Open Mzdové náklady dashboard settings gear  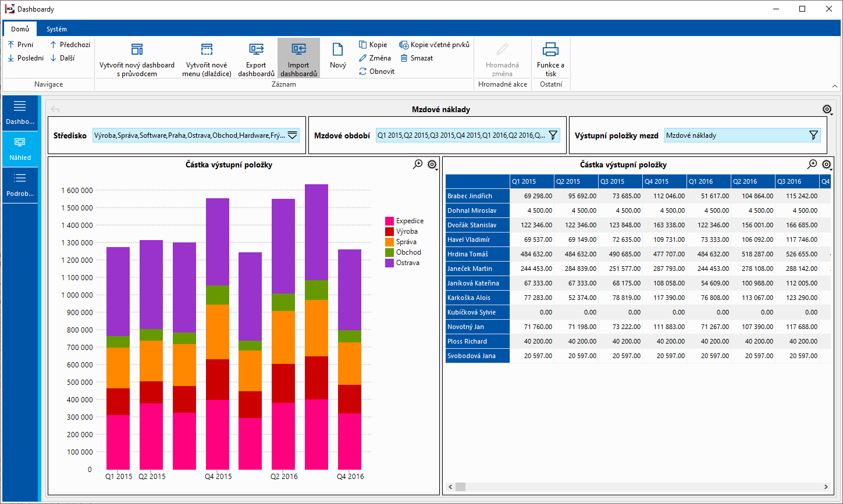coord(826,109)
